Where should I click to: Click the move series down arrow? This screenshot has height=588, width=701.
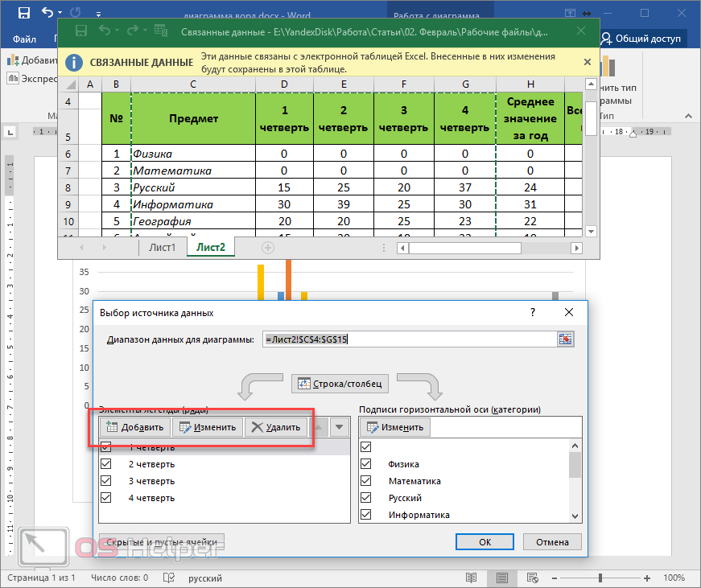pyautogui.click(x=340, y=427)
